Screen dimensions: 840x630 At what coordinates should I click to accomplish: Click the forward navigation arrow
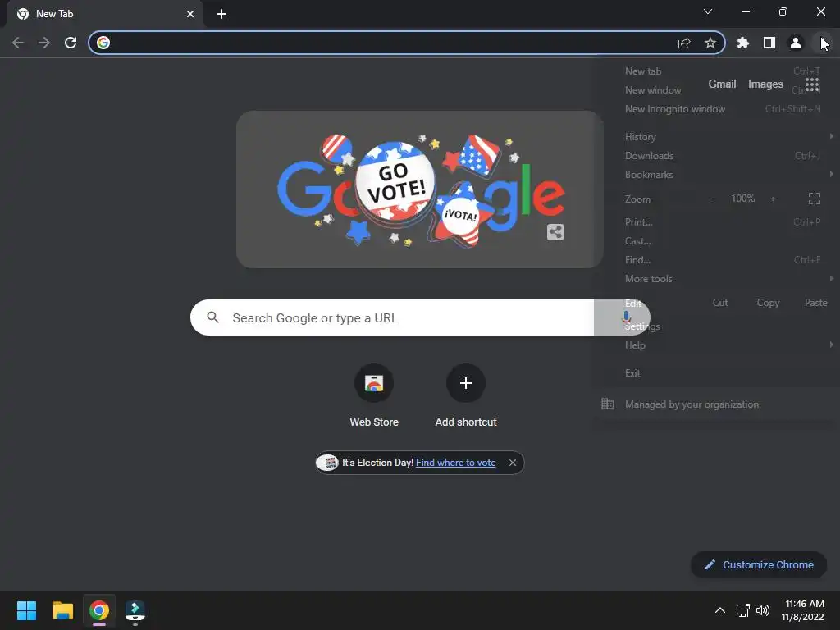pyautogui.click(x=44, y=43)
